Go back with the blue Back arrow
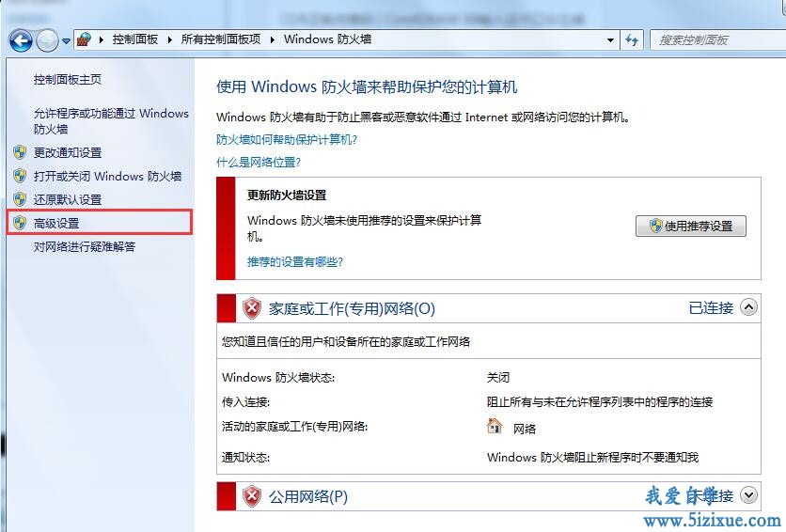 click(x=21, y=40)
